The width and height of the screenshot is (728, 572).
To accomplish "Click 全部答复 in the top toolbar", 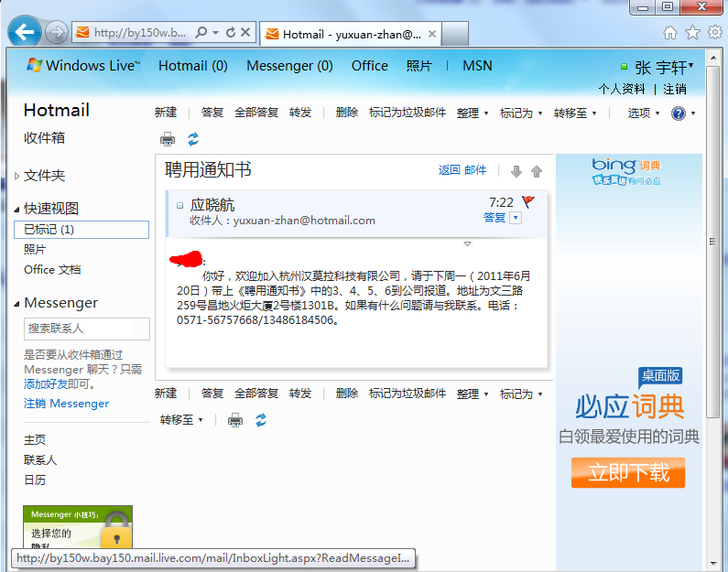I will pyautogui.click(x=256, y=113).
